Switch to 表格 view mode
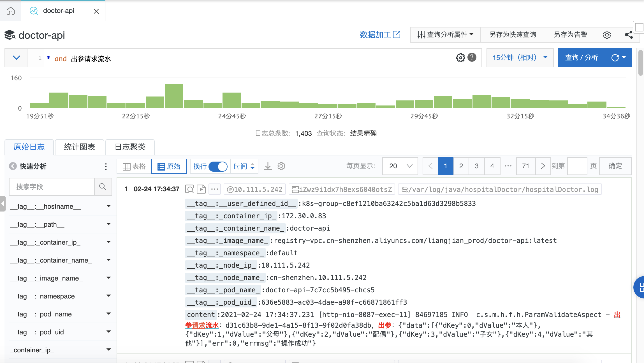The image size is (644, 363). point(134,166)
